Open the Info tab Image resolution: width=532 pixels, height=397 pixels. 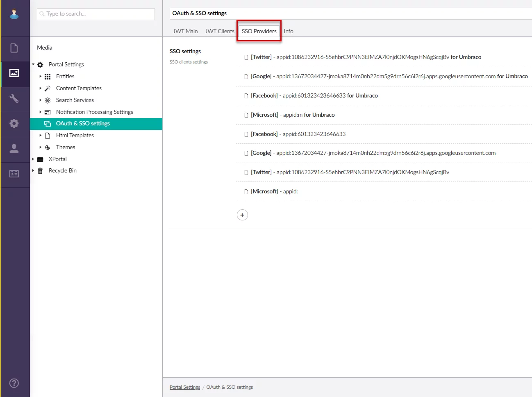pos(289,31)
